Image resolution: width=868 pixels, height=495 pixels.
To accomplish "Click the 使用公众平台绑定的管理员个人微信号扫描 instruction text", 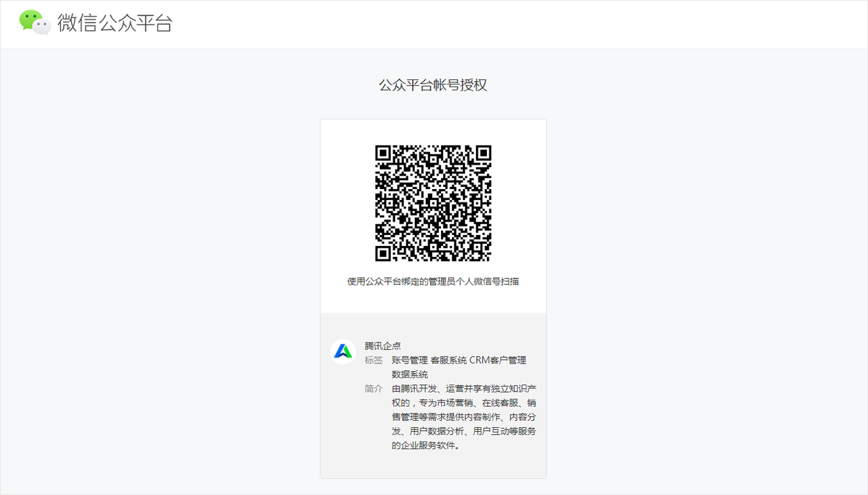I will click(433, 281).
